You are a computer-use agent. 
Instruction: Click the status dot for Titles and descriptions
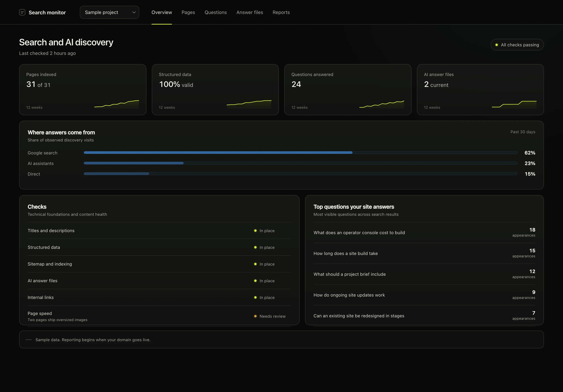click(x=255, y=231)
